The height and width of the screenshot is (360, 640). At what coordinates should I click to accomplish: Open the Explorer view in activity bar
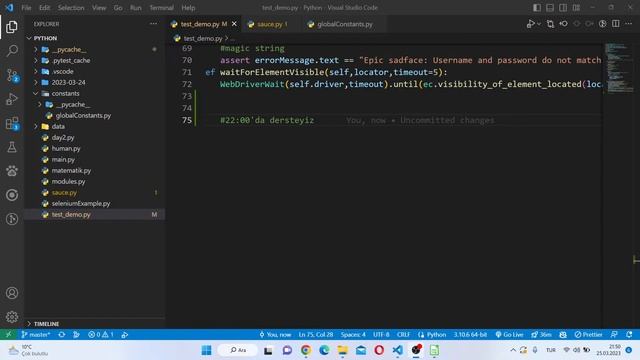point(12,27)
